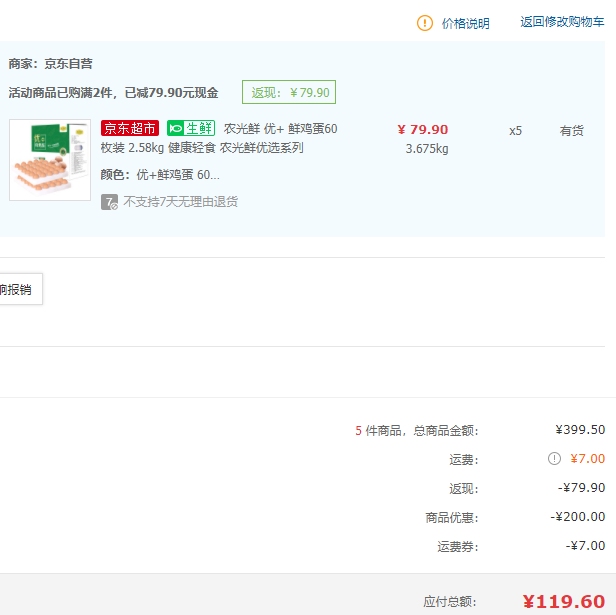616x615 pixels.
Task: Click the 不支持7天无理由退货 text
Action: 180,202
